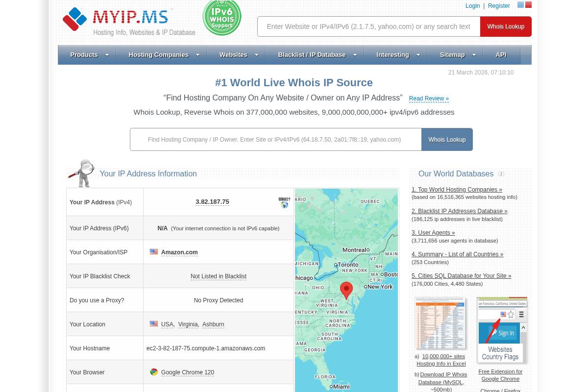Image resolution: width=588 pixels, height=392 pixels.
Task: Click the info icon beside Our World Databases
Action: (501, 174)
